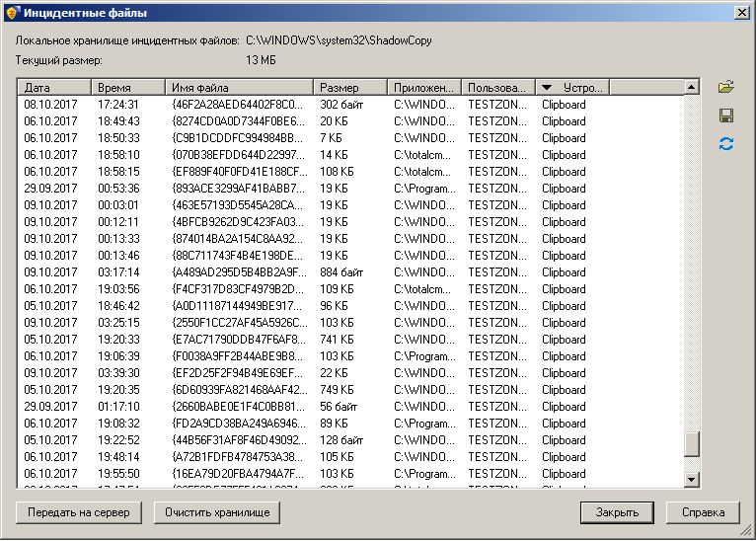Toggle sort on the Устро... column header
The image size is (756, 541).
pos(572,88)
